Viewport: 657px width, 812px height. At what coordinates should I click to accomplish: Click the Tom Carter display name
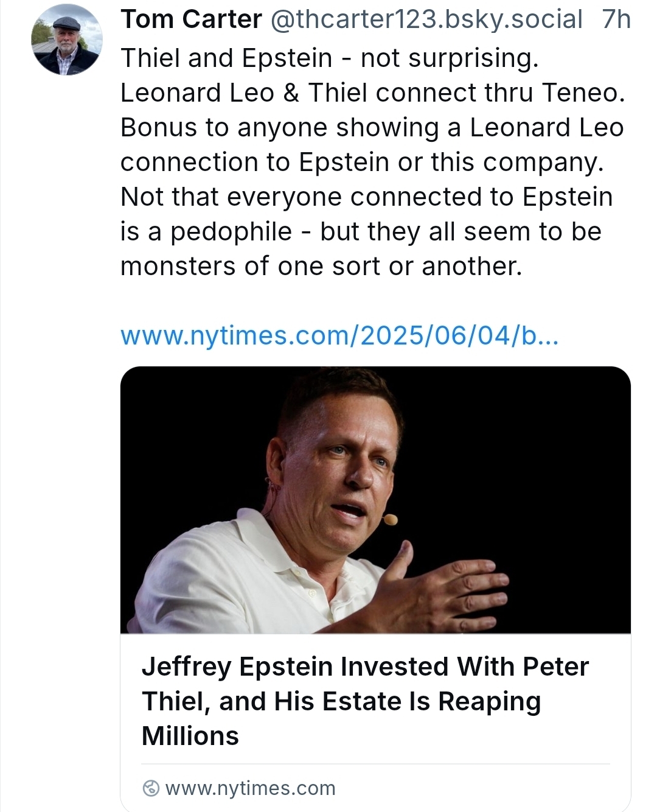[191, 19]
